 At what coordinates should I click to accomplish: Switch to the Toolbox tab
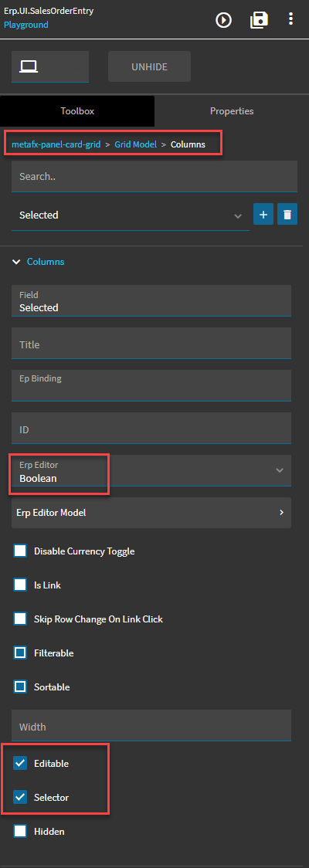77,111
